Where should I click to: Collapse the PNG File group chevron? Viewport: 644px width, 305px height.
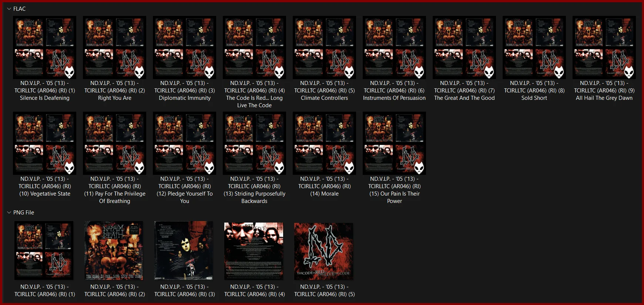click(9, 213)
